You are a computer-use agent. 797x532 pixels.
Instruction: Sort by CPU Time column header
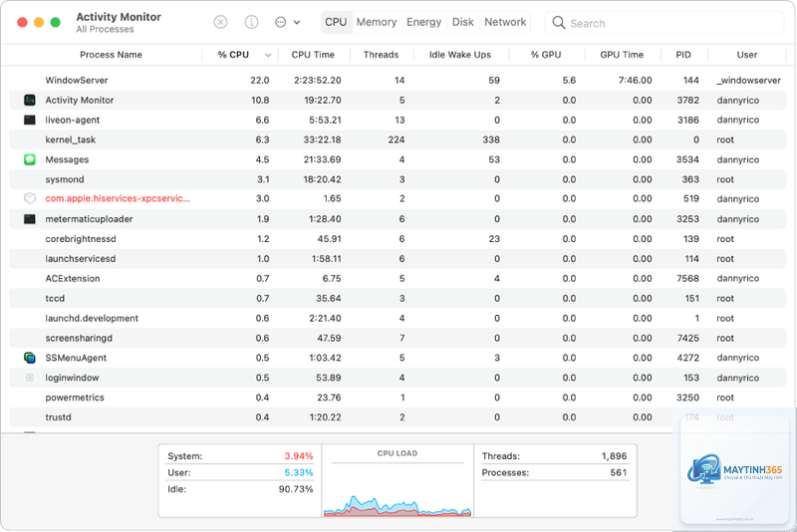[313, 55]
